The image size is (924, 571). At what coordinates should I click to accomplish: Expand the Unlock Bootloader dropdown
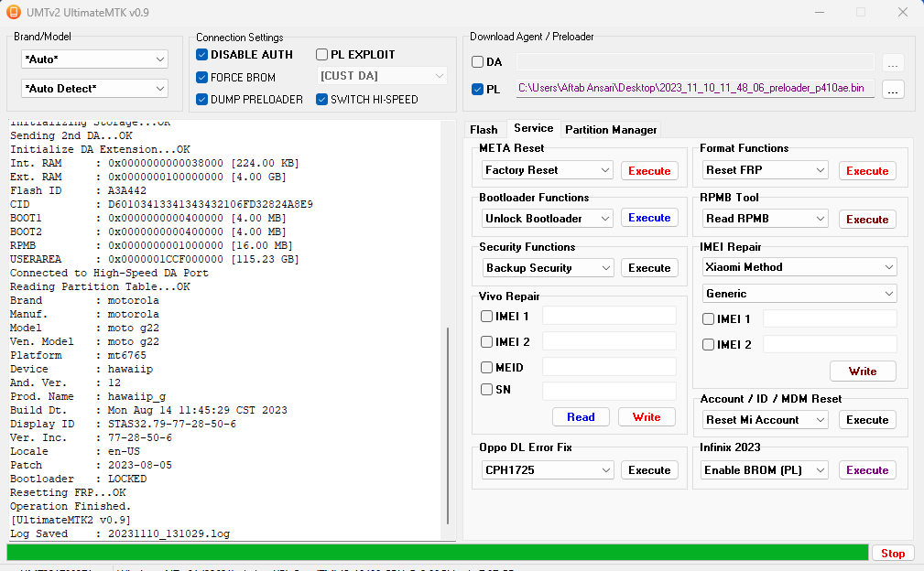tap(548, 219)
